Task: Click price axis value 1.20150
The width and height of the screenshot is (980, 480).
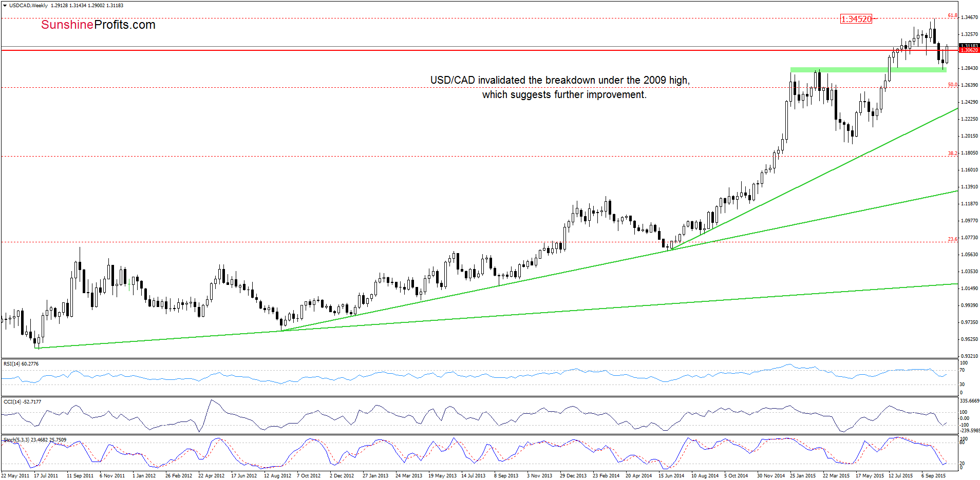Action: (x=969, y=136)
